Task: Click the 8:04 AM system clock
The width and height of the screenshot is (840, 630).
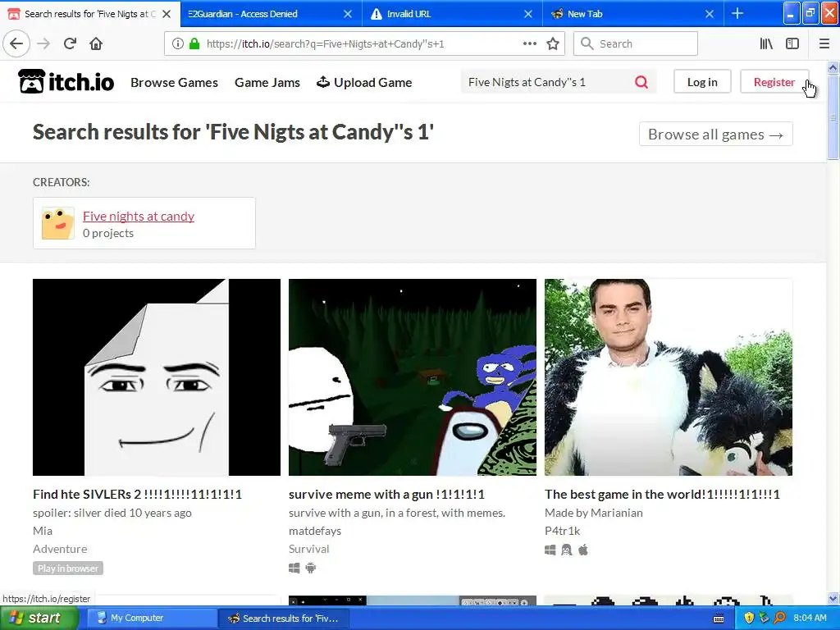Action: point(810,619)
